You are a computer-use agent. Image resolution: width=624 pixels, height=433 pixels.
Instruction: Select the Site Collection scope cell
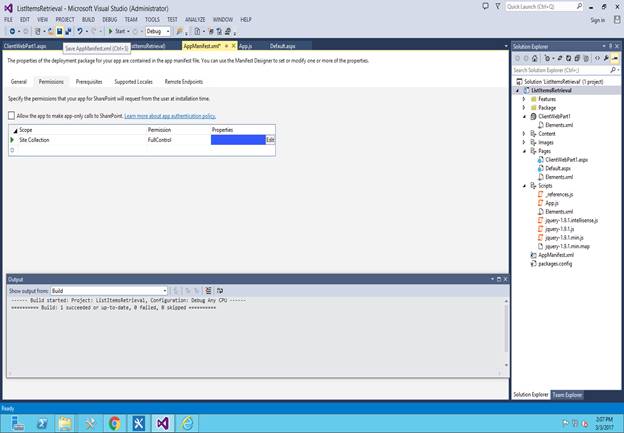tap(81, 140)
